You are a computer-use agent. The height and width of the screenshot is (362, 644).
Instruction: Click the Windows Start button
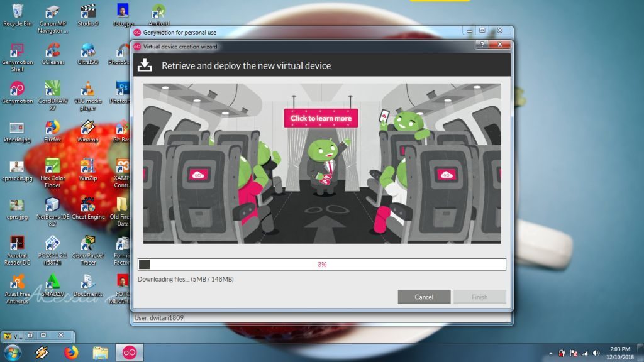[x=13, y=353]
